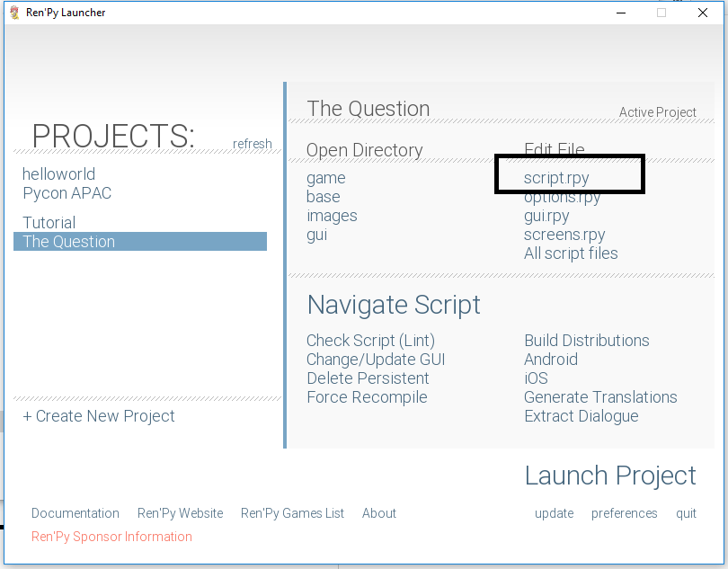Open the gui directory
The width and height of the screenshot is (728, 569).
[x=317, y=235]
